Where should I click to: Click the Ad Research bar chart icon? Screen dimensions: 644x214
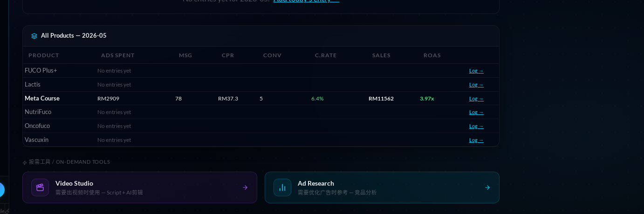(282, 187)
